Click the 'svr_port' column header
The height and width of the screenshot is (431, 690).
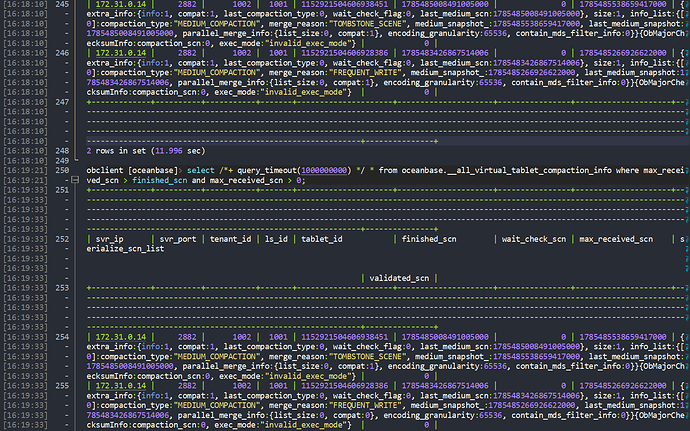click(178, 239)
